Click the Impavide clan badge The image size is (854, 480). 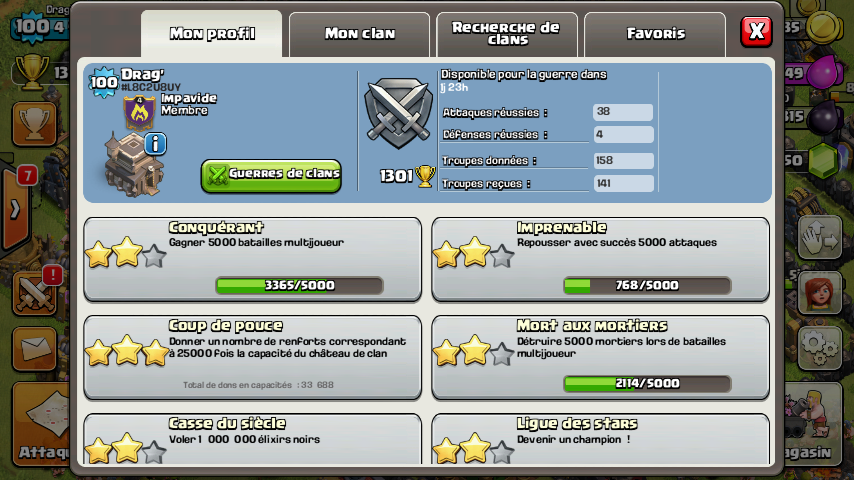point(139,113)
